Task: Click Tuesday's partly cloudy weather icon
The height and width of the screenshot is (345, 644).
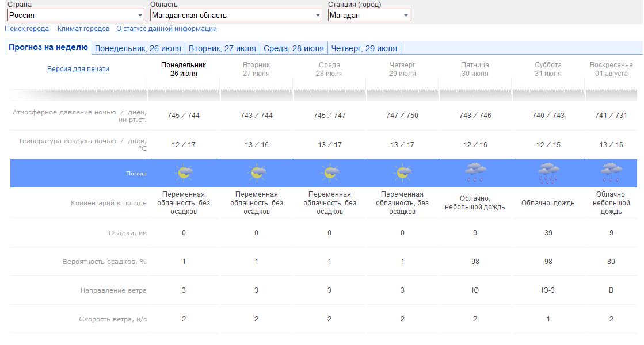Action: (x=257, y=173)
